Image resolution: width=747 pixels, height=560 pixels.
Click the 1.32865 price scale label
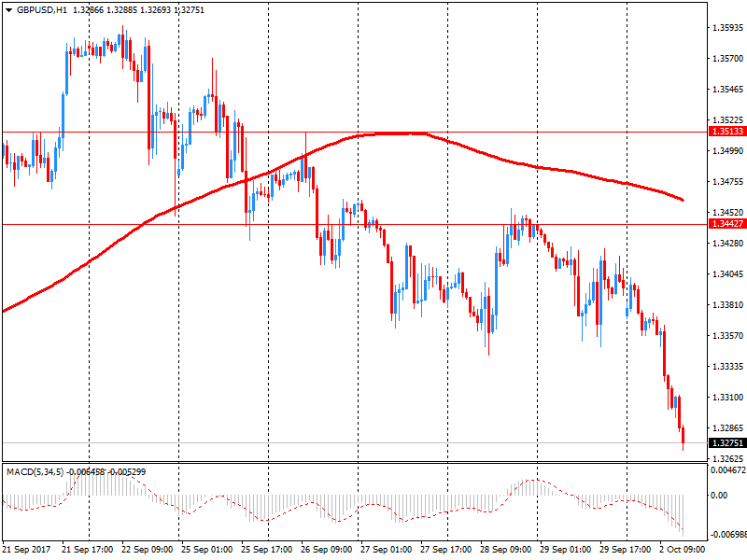pyautogui.click(x=727, y=428)
